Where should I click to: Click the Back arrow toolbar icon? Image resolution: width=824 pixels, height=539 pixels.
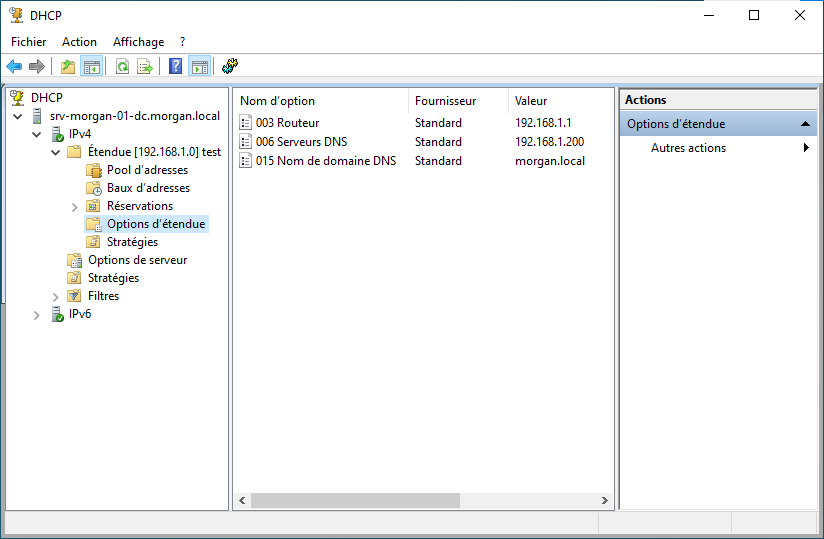click(x=14, y=67)
